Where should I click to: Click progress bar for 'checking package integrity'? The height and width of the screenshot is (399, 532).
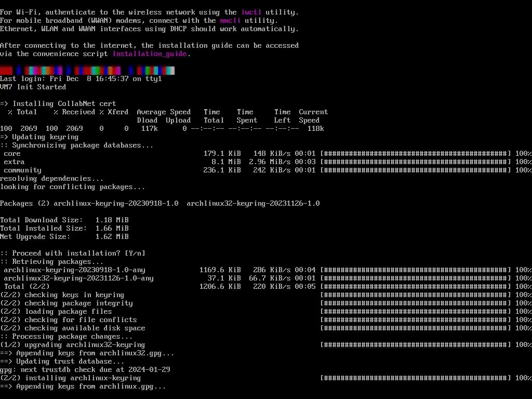pyautogui.click(x=416, y=303)
